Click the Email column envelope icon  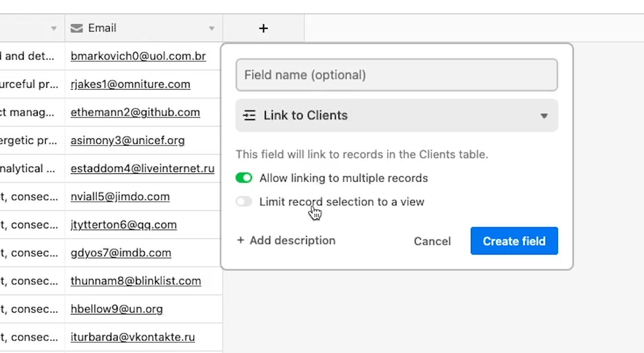coord(76,28)
